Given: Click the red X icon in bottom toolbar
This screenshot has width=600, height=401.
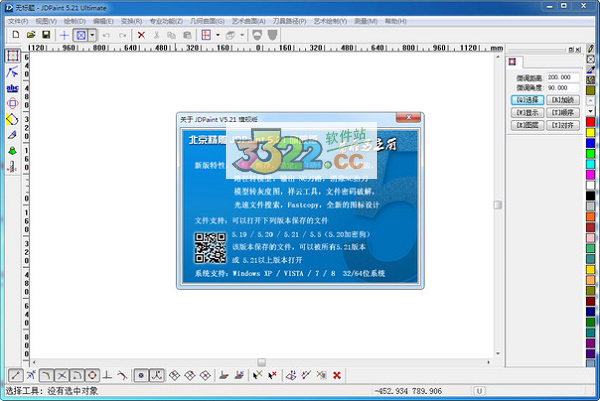Looking at the screenshot, I should click(x=337, y=375).
